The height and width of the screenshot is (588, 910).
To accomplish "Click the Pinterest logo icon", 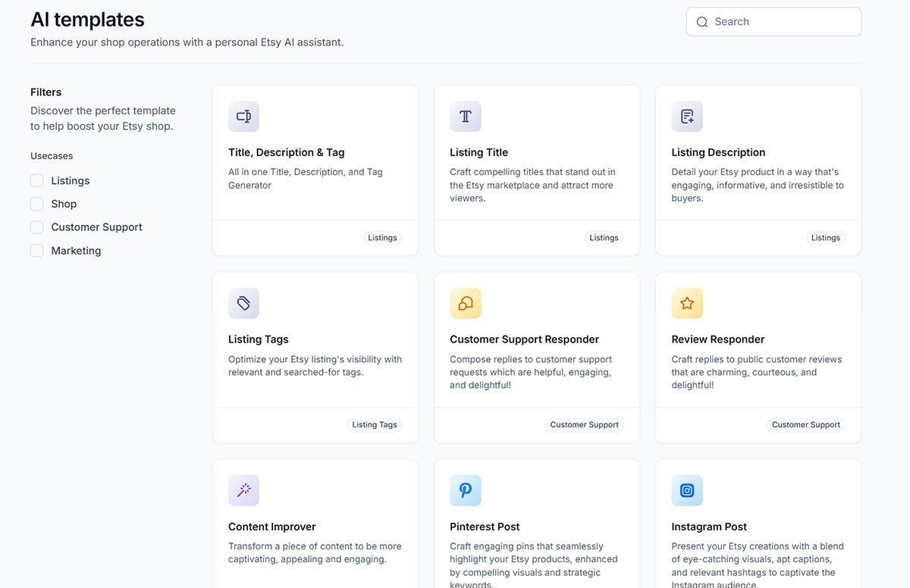I will 466,490.
